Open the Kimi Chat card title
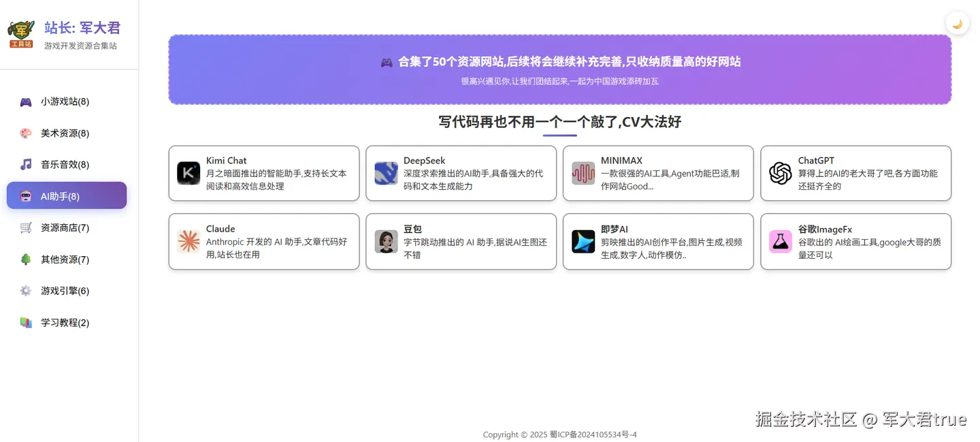 pyautogui.click(x=227, y=161)
